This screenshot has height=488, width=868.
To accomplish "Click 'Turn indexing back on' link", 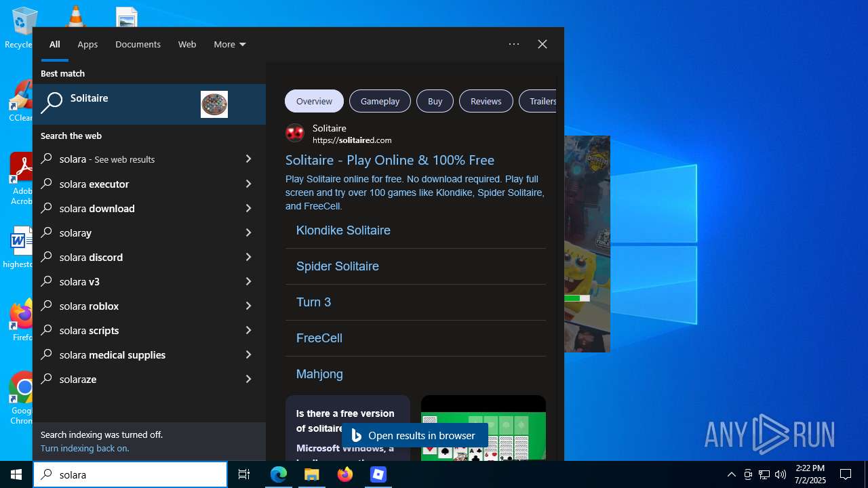I will point(85,448).
